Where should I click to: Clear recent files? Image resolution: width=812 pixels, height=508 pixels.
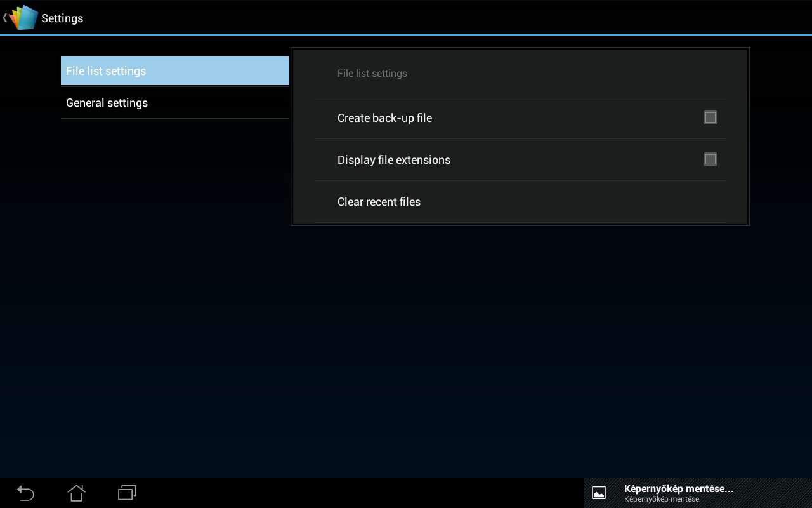pyautogui.click(x=520, y=202)
